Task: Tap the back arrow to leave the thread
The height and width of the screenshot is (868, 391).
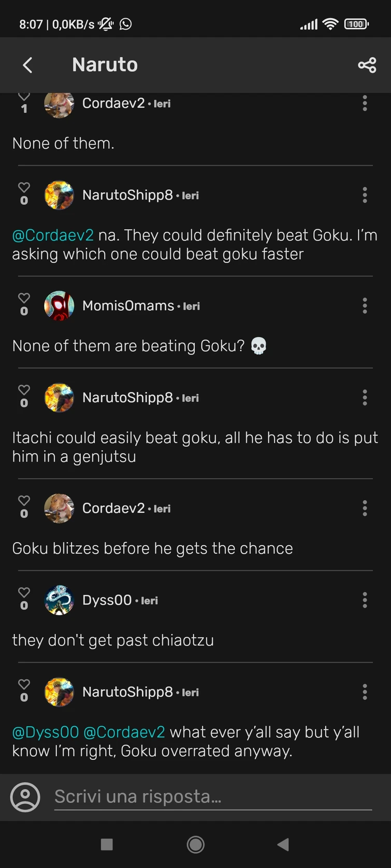Action: 27,65
